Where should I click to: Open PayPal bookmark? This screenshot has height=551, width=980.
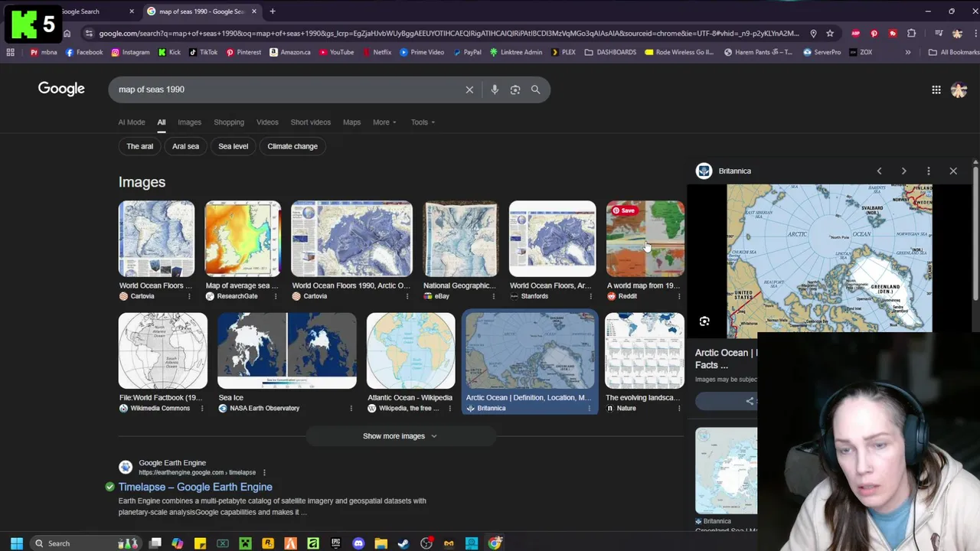[x=467, y=52]
